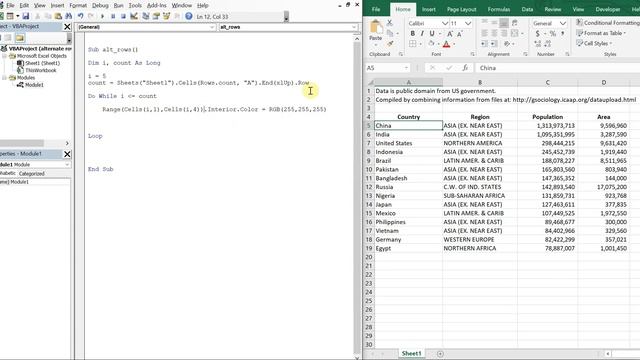Apply Bold formatting in Excel ribbon
The width and height of the screenshot is (640, 360).
click(413, 33)
